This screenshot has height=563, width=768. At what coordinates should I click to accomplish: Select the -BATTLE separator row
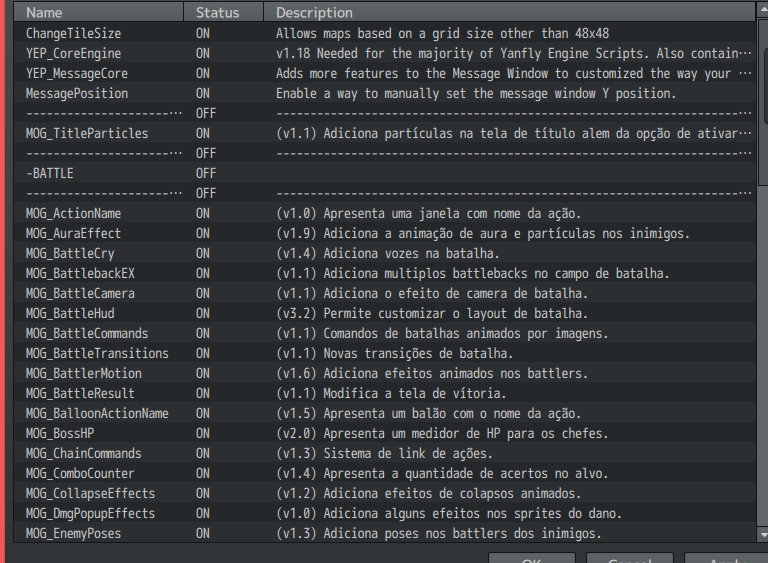(384, 173)
